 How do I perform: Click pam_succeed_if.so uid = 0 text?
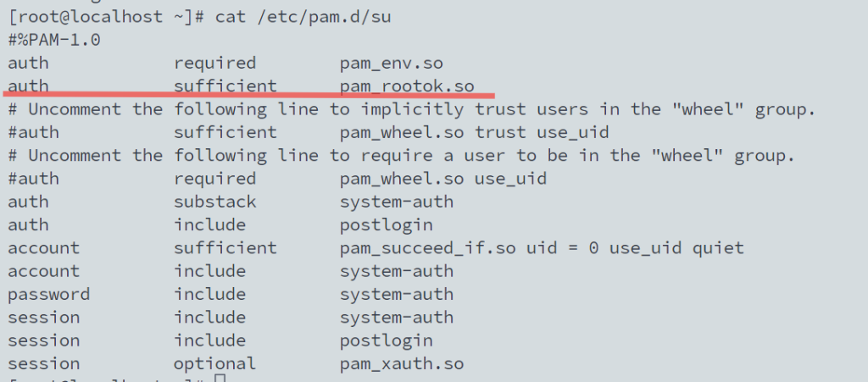(x=470, y=248)
